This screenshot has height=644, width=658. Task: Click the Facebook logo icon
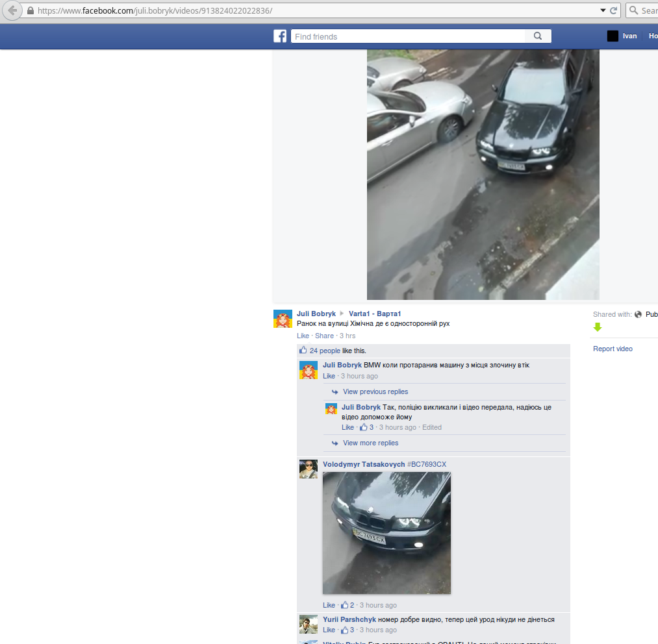tap(280, 36)
